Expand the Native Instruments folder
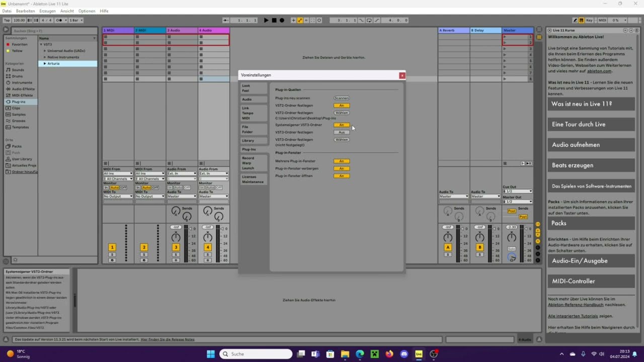 point(45,57)
